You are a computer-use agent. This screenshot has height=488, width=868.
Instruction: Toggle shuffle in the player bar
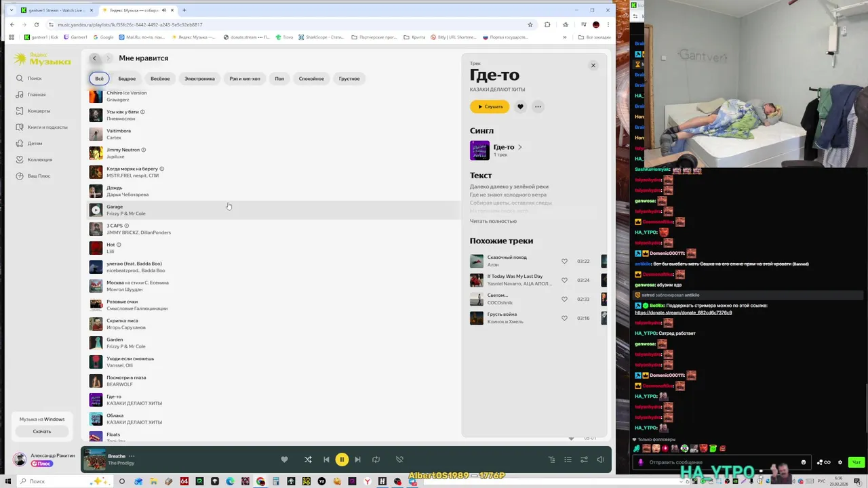click(308, 460)
